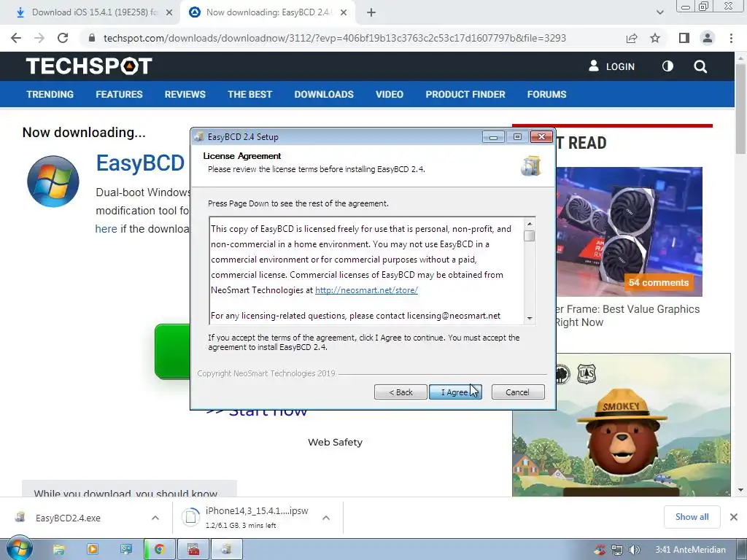Click the iPhone14,3_15.4.1 ipsw download item
Viewport: 747px width, 560px height.
pyautogui.click(x=247, y=518)
